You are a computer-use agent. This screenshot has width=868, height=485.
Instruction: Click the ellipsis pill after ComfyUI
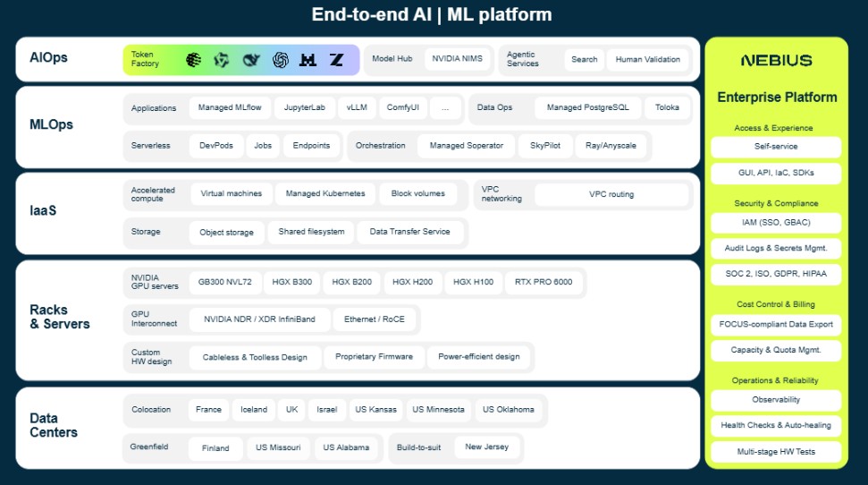[445, 107]
